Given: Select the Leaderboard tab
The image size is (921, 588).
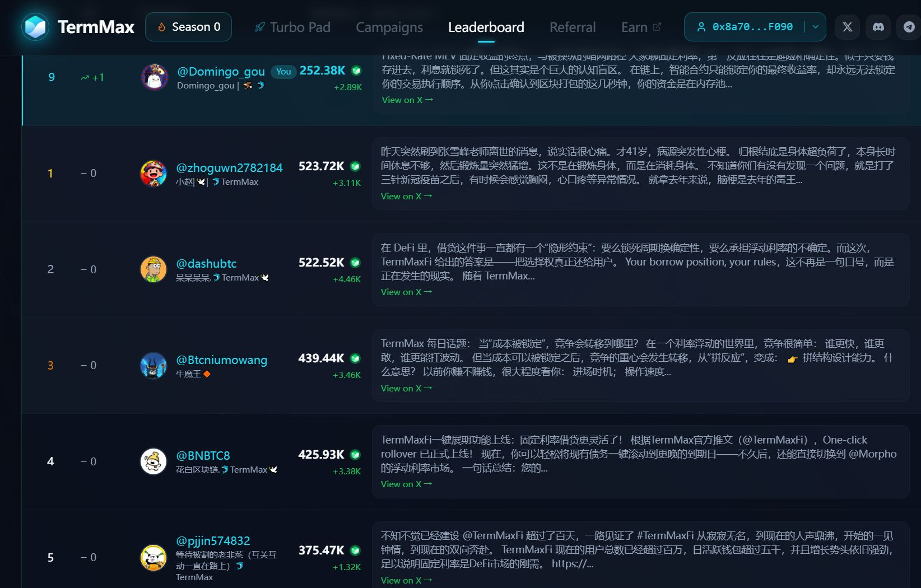Looking at the screenshot, I should pos(486,27).
